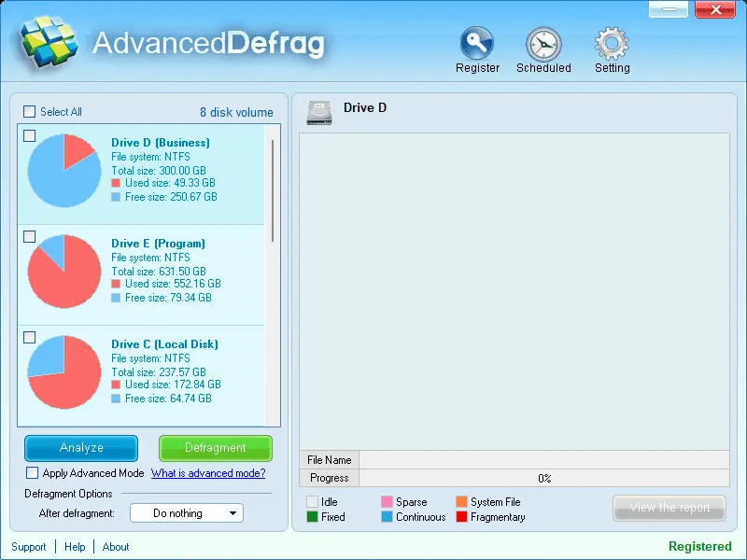This screenshot has width=747, height=560.
Task: Select Drive D (Business) title
Action: point(160,143)
